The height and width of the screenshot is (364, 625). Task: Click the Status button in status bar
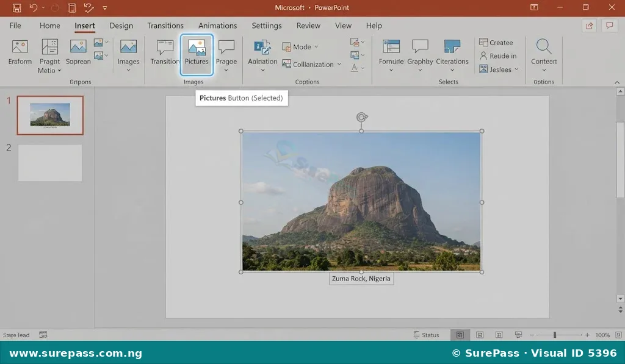tap(426, 335)
